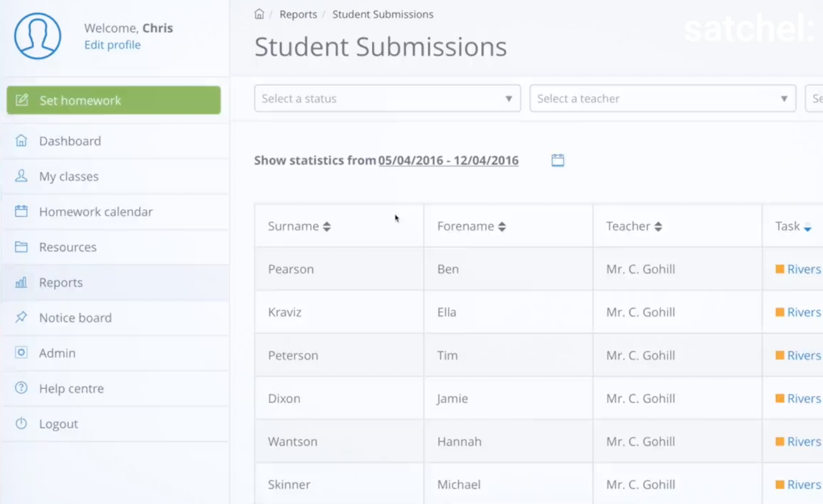
Task: Click the home icon in the breadcrumb
Action: pos(259,14)
